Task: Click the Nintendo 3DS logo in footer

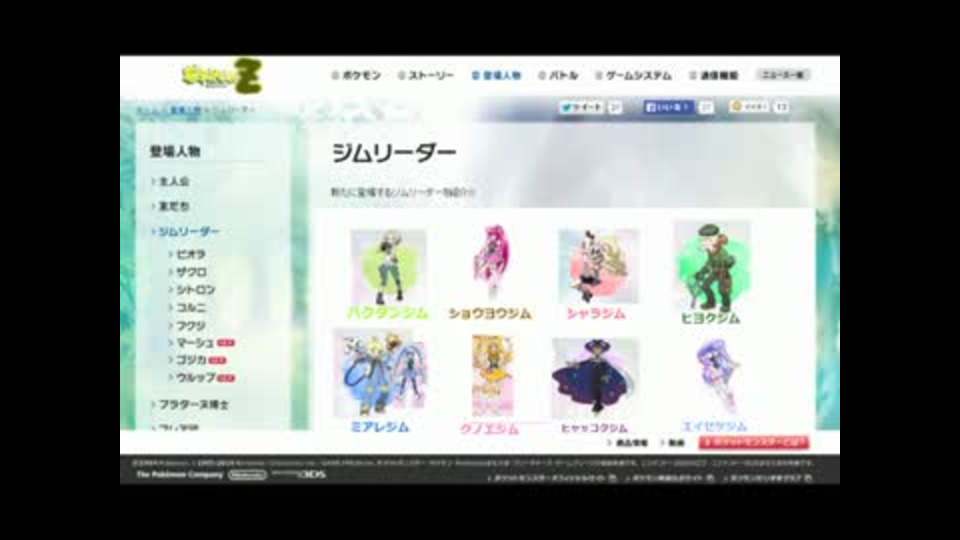Action: (x=299, y=474)
